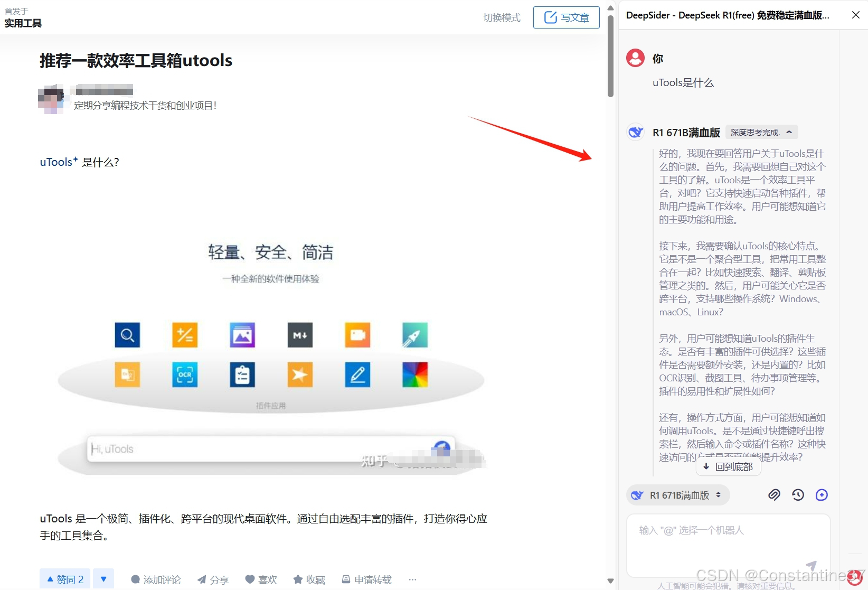The width and height of the screenshot is (868, 590).
Task: Click the DeepSider panel title text
Action: click(x=728, y=15)
